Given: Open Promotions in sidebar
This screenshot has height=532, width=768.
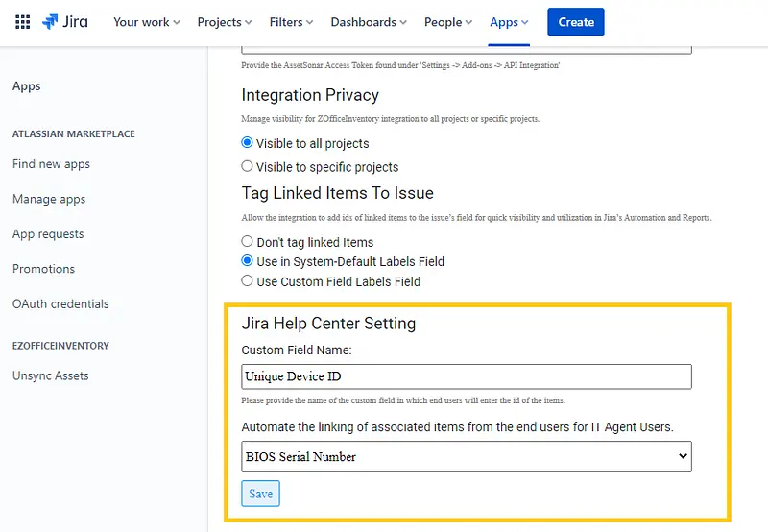Looking at the screenshot, I should (x=43, y=269).
